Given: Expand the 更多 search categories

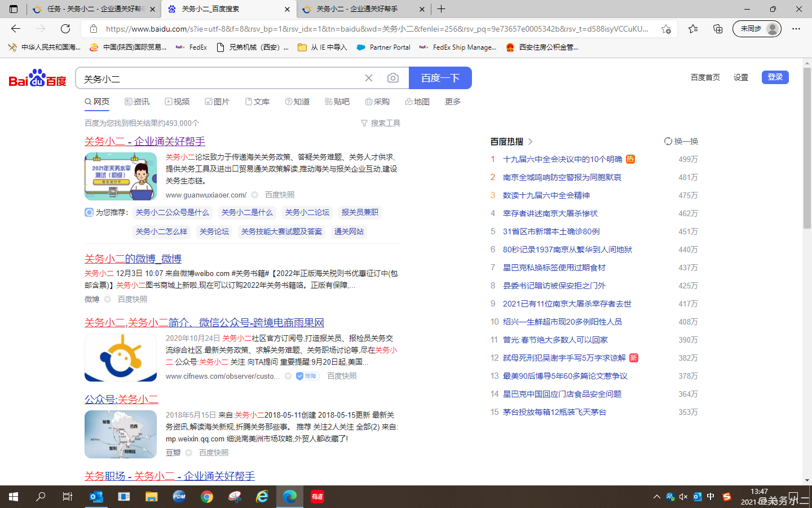Looking at the screenshot, I should click(453, 102).
